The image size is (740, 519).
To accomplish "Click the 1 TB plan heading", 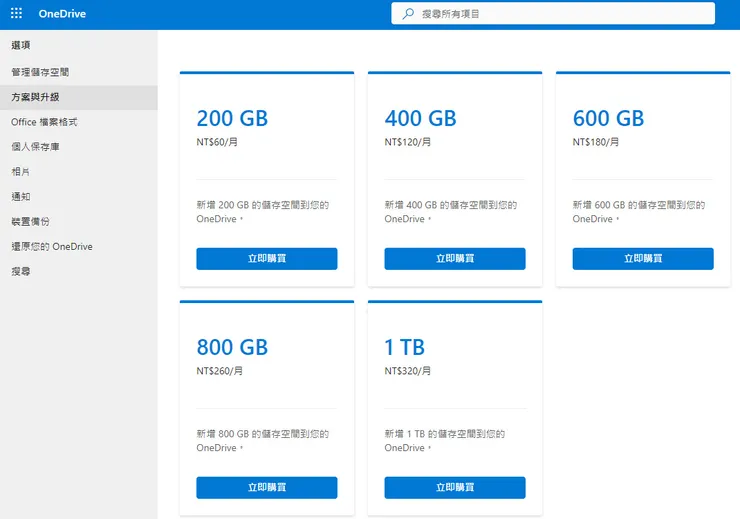I will click(x=405, y=347).
